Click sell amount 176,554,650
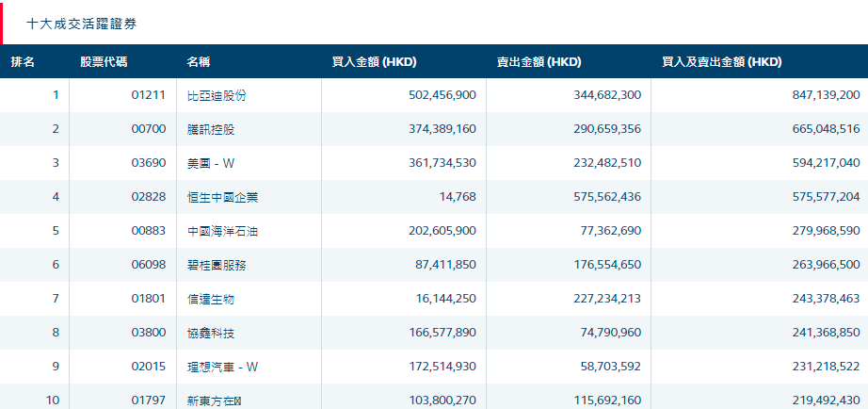This screenshot has width=868, height=409. (607, 265)
